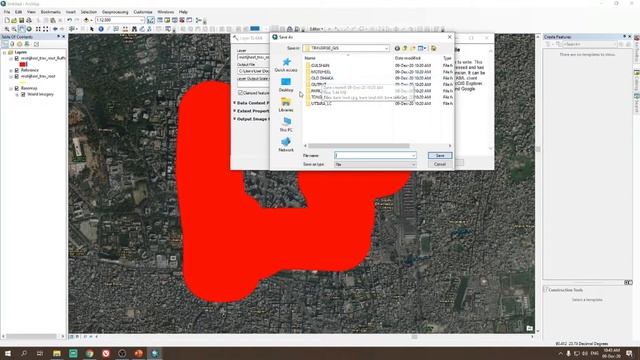Open Chrome from the taskbar
This screenshot has width=640, height=360.
[89, 353]
